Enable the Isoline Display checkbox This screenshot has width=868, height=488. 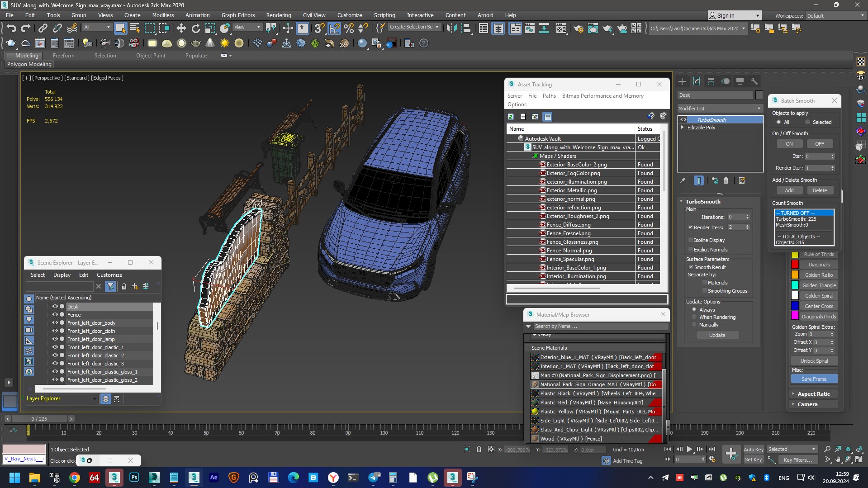[x=691, y=240]
